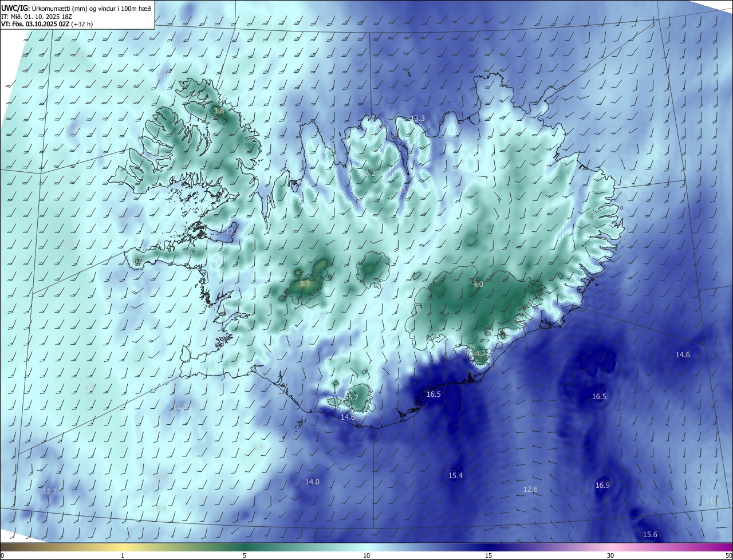Click the 12.7 value in the southwest sea
Screen dimensions: 733x560
click(50, 491)
